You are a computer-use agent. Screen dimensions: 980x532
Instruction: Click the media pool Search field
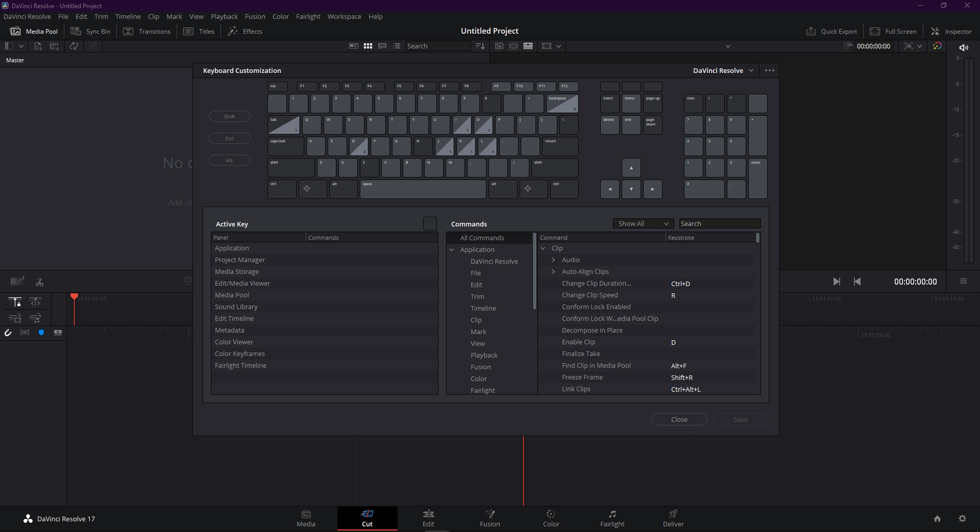438,46
